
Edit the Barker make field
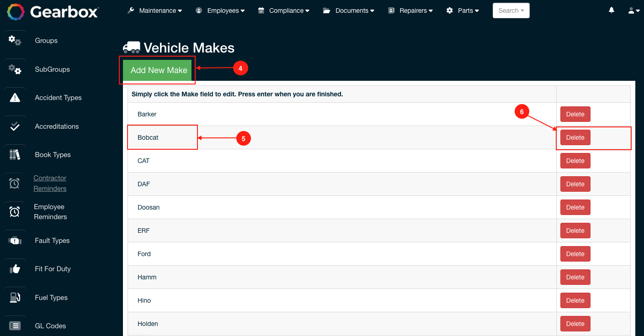[x=342, y=114]
